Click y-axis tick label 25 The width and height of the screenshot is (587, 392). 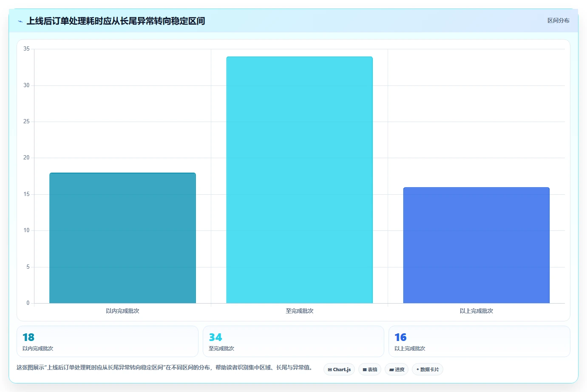(26, 122)
